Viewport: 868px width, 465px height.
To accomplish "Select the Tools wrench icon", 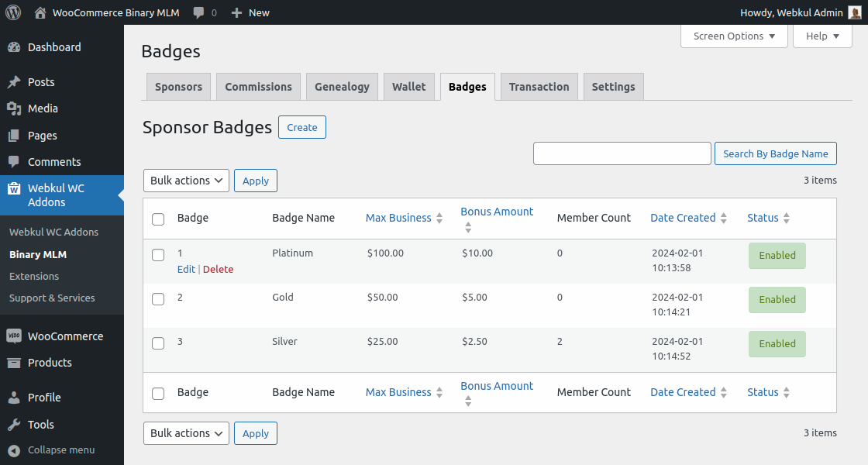I will tap(16, 424).
